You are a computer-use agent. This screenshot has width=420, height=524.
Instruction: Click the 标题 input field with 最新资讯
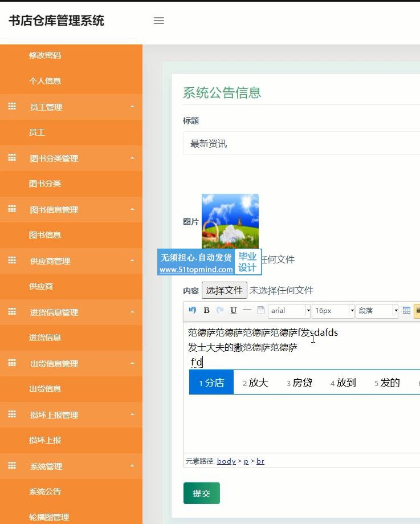pos(301,144)
